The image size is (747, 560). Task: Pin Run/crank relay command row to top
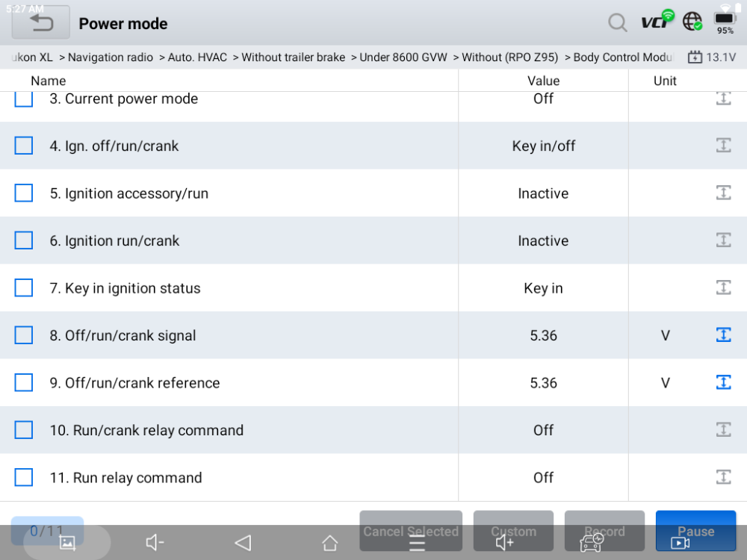click(723, 429)
